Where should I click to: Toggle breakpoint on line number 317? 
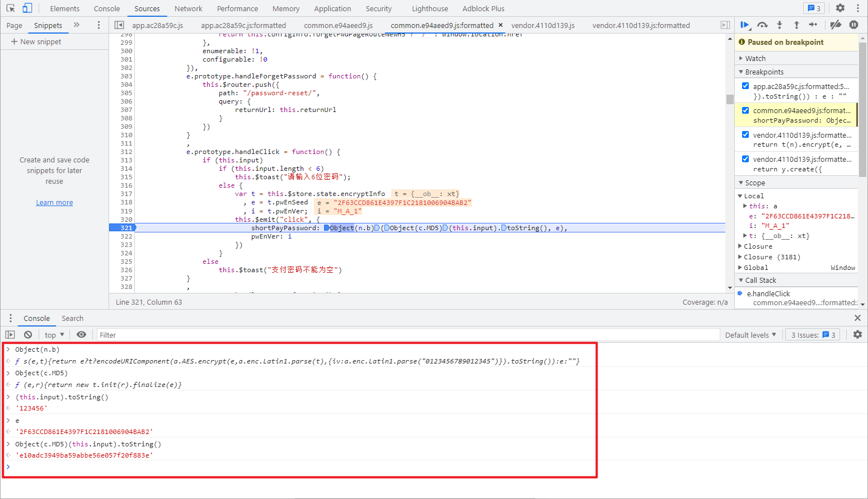[x=126, y=194]
